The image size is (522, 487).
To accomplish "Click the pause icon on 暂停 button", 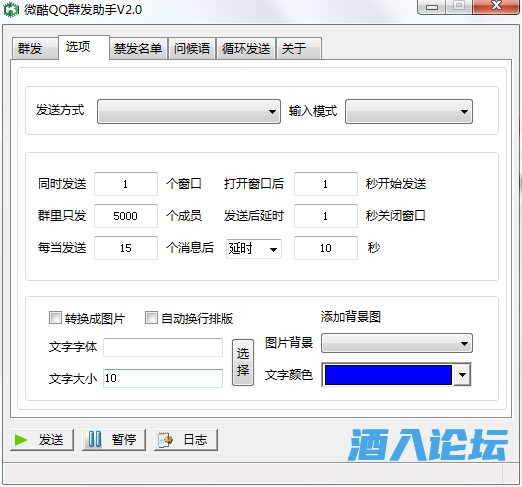I will (95, 439).
